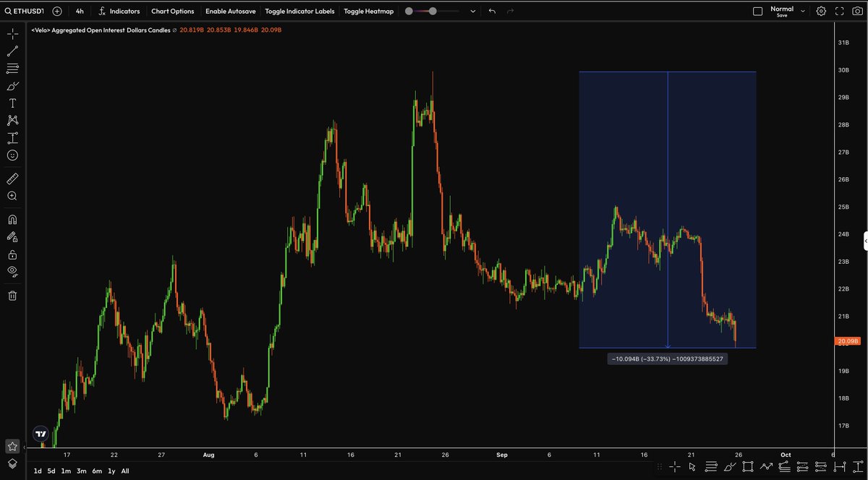868x480 pixels.
Task: Set time range to 1d
Action: 37,471
